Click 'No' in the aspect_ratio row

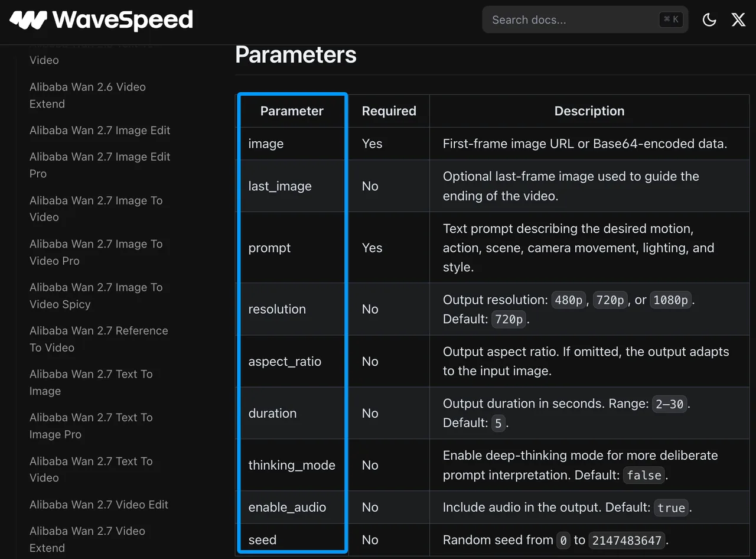tap(370, 362)
